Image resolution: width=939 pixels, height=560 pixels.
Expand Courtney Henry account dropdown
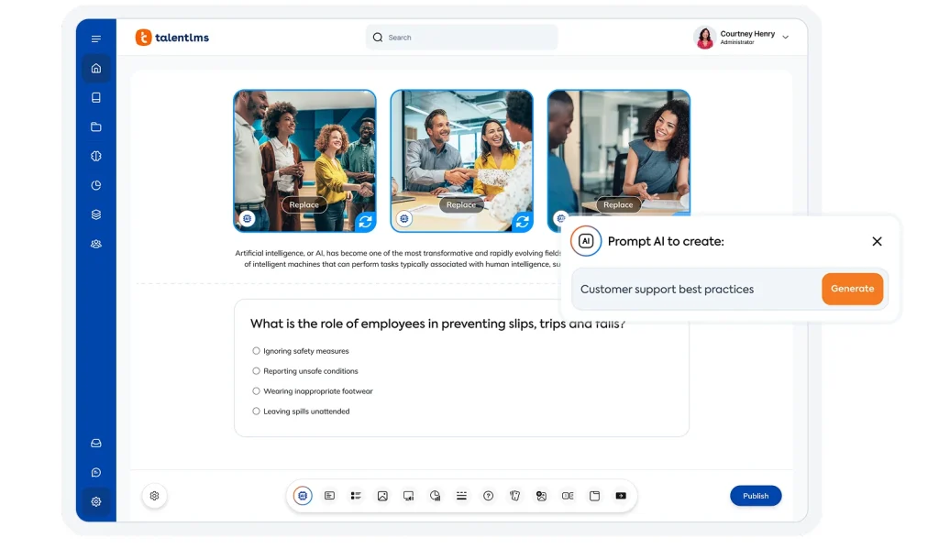tap(785, 38)
